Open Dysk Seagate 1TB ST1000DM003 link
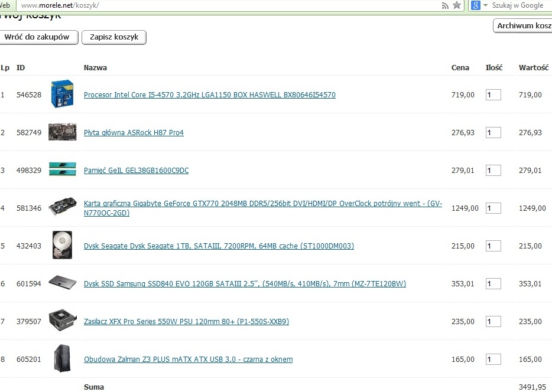Screen dimensions: 552x392 [219, 246]
